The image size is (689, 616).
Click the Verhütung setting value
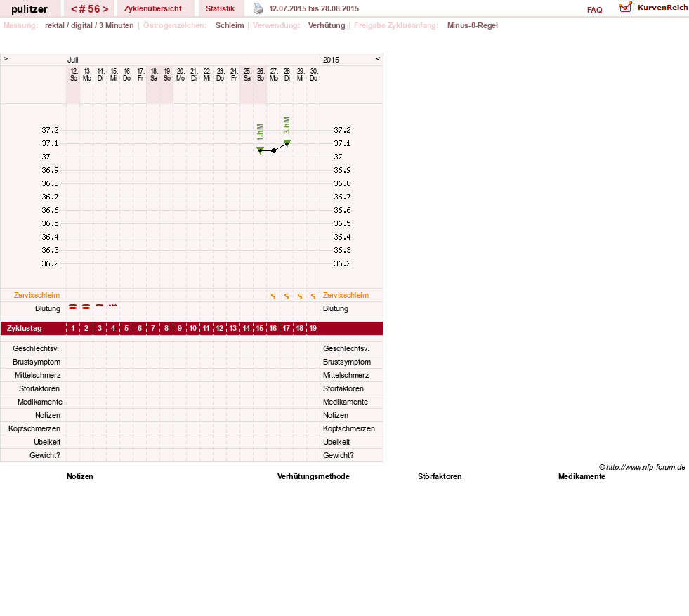pyautogui.click(x=327, y=25)
